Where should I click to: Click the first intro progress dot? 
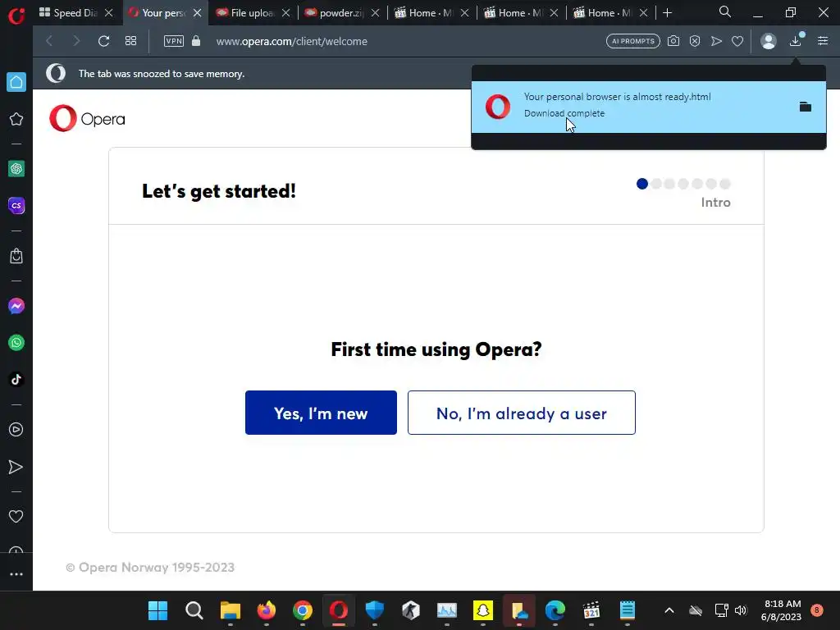641,184
